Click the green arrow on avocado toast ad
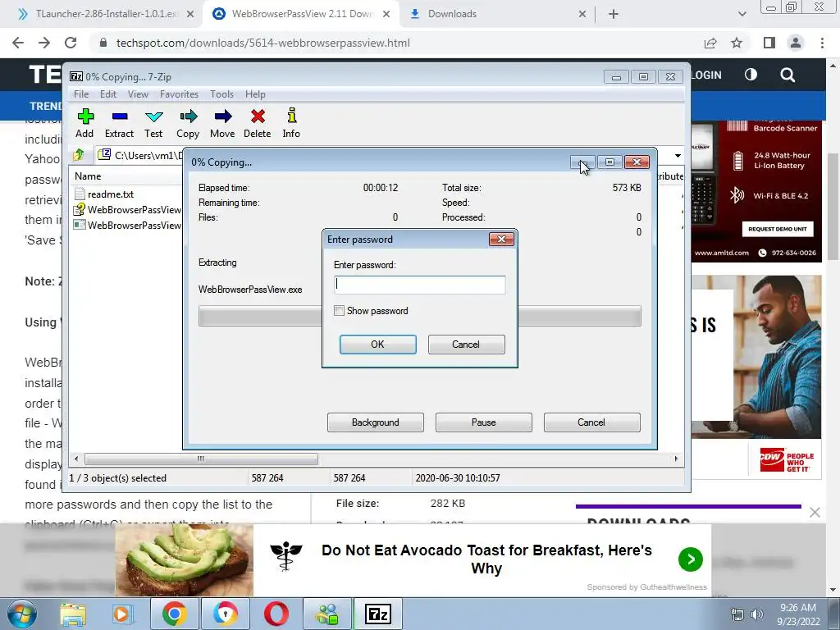This screenshot has height=630, width=840. [691, 559]
